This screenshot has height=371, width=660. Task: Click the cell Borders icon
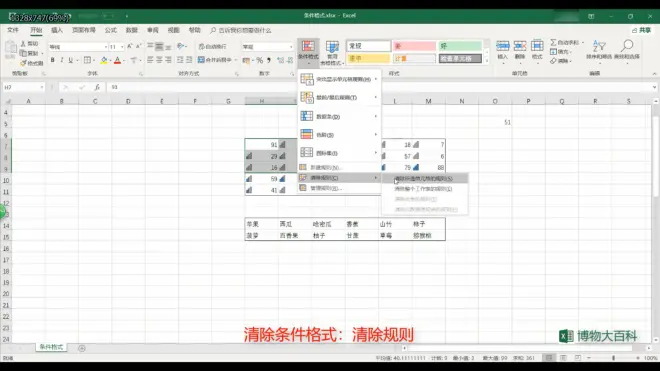pos(87,60)
